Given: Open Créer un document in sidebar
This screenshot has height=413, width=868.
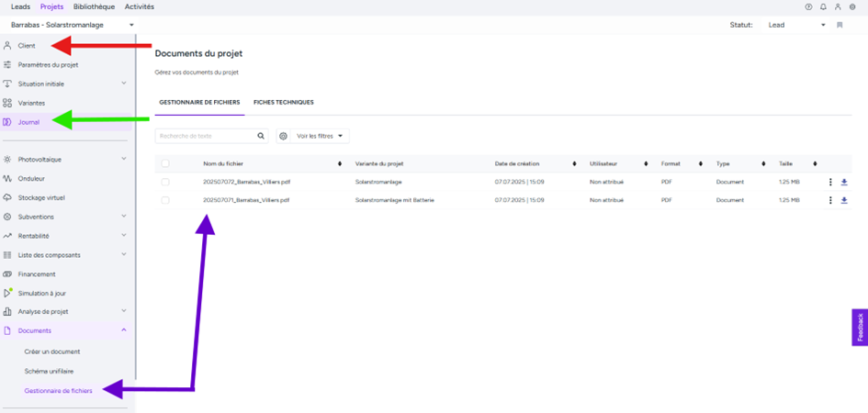Looking at the screenshot, I should (x=52, y=352).
